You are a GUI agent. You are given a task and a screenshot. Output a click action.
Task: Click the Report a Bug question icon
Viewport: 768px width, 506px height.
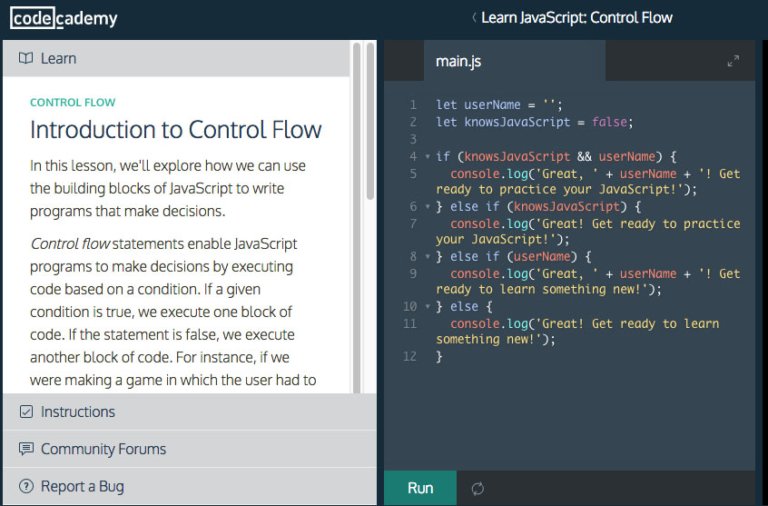26,486
